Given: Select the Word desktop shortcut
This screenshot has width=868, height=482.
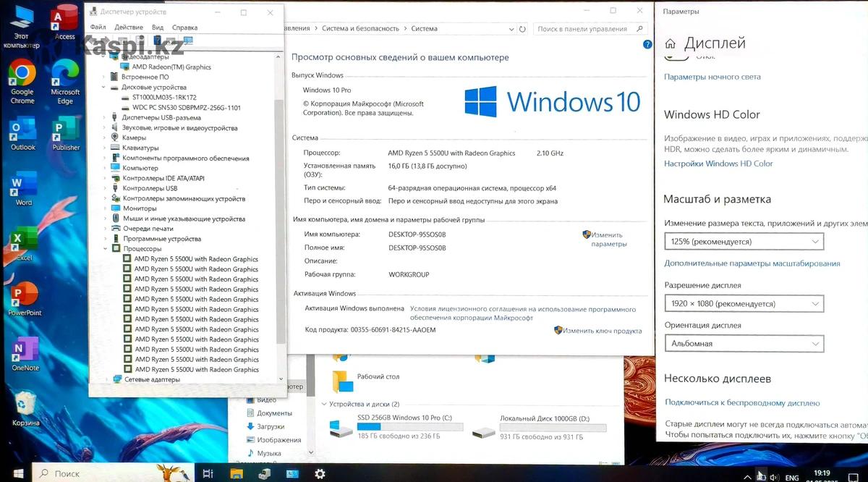Looking at the screenshot, I should [23, 190].
